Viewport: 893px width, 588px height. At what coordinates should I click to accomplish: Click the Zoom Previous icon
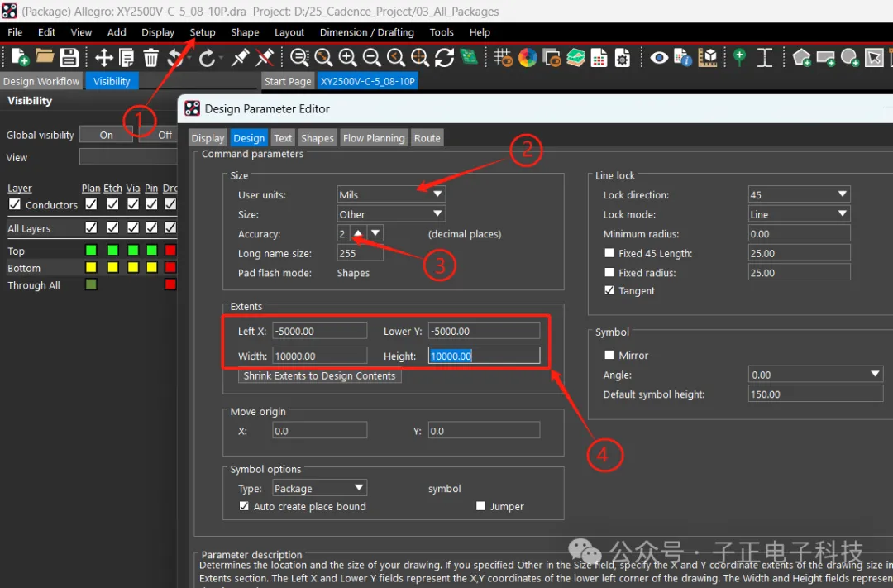coord(395,58)
